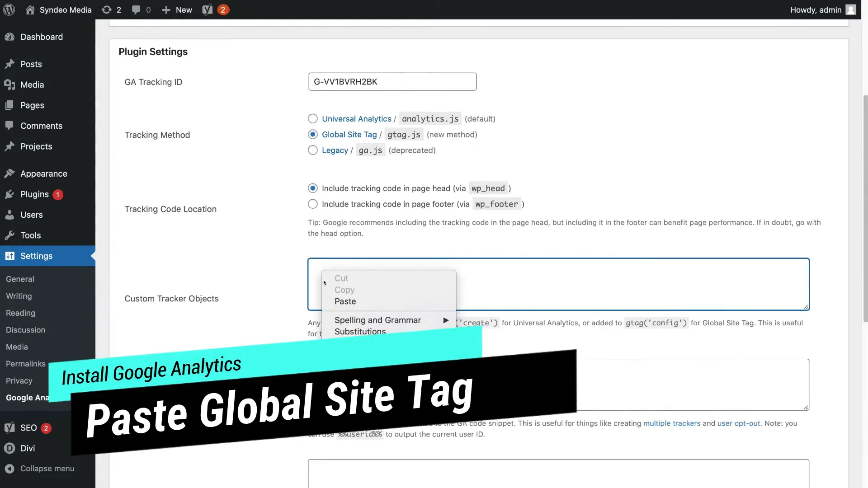Click the Settings sliders icon
This screenshot has width=868, height=488.
(x=9, y=256)
